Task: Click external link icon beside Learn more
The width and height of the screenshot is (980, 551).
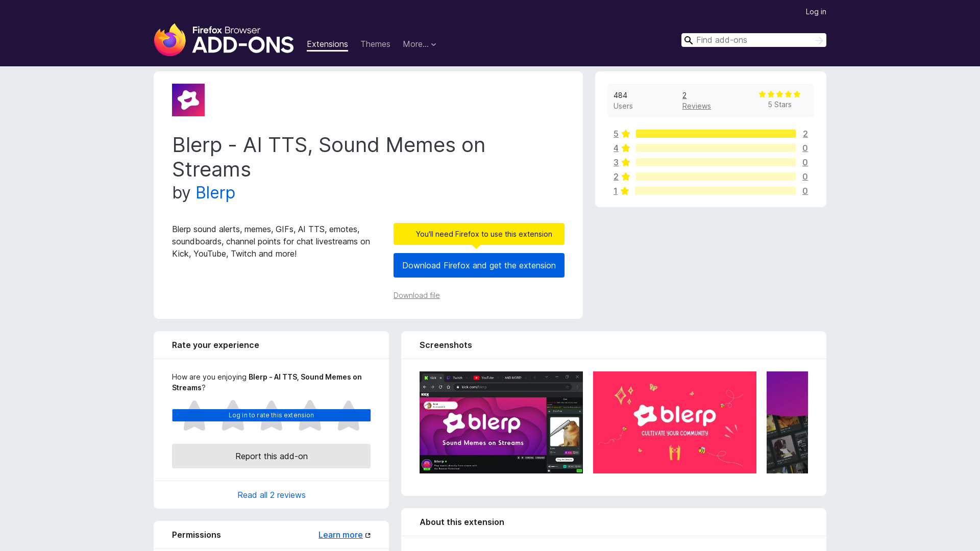Action: pos(368,535)
